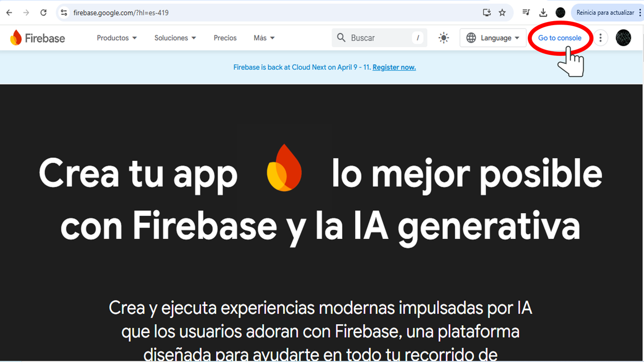The image size is (644, 362).
Task: Open Chrome downloads icon
Action: [x=543, y=13]
